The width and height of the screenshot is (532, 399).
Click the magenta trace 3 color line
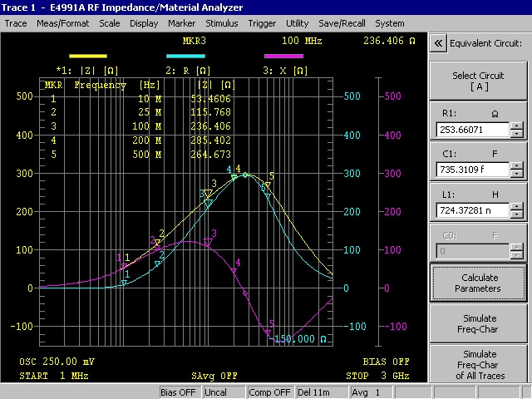tap(283, 56)
